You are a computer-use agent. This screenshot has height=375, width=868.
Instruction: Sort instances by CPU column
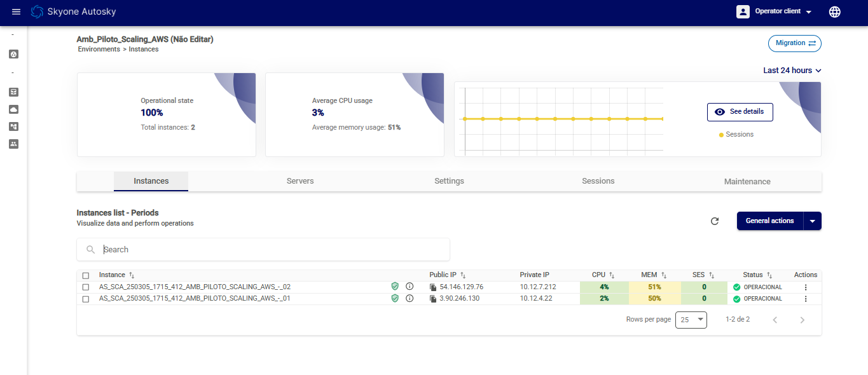(x=611, y=275)
